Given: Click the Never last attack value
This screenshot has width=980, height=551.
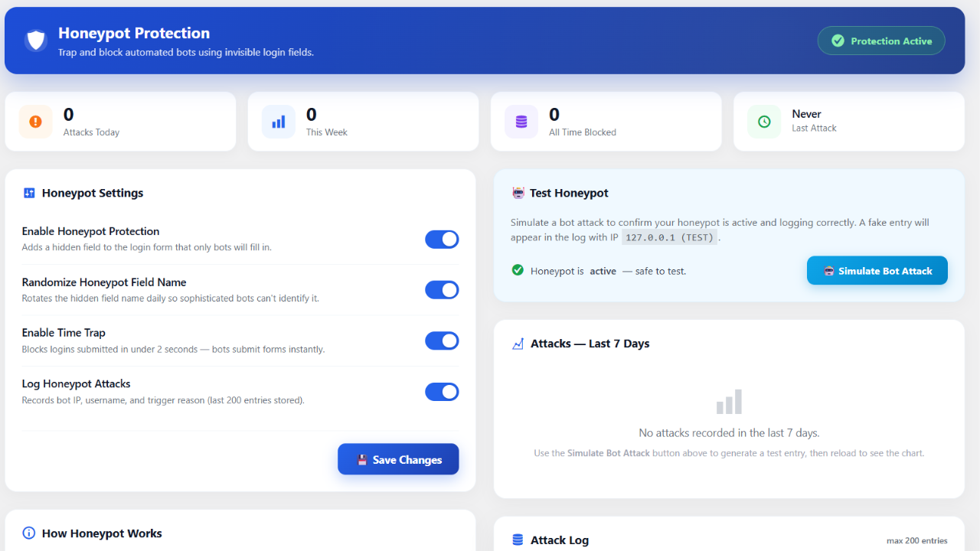Looking at the screenshot, I should pyautogui.click(x=806, y=114).
